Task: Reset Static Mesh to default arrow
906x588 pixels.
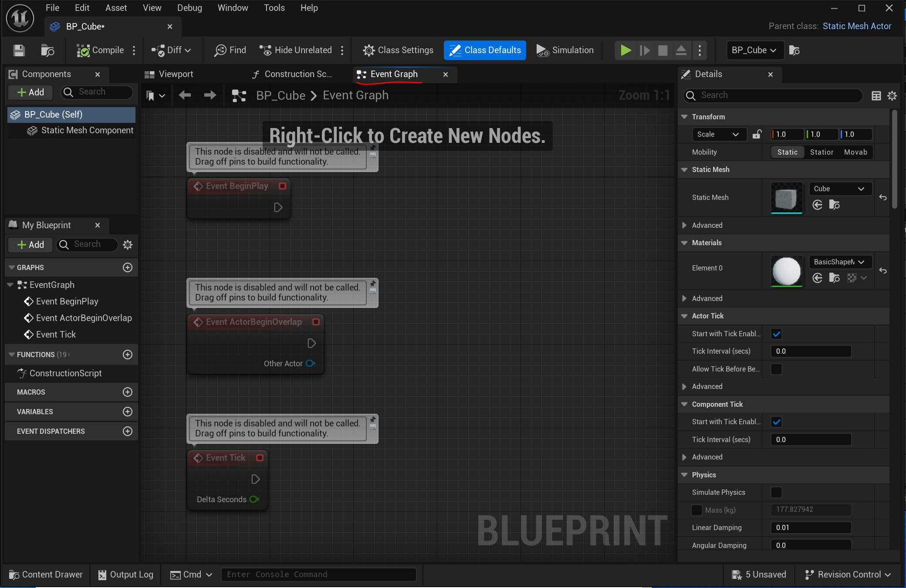Action: (883, 198)
